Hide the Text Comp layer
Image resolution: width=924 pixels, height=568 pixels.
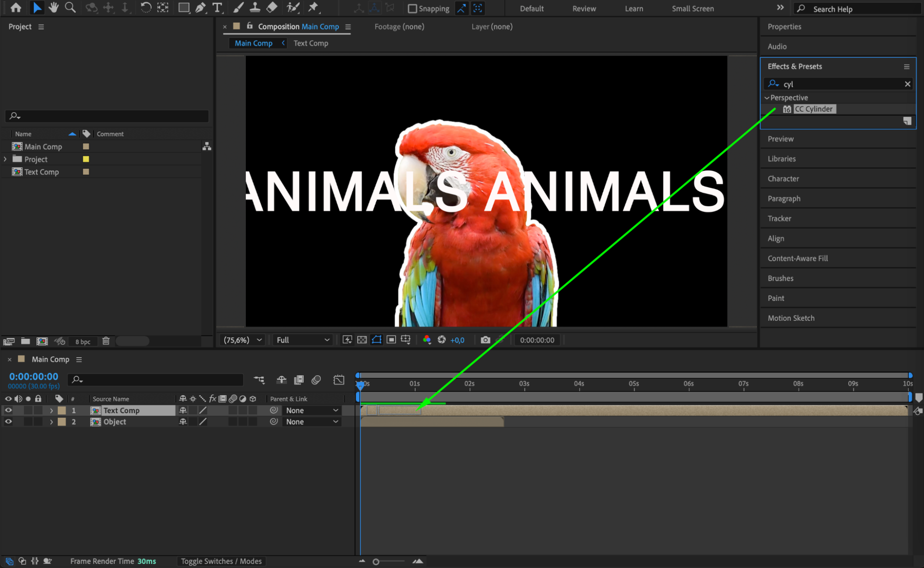click(8, 410)
